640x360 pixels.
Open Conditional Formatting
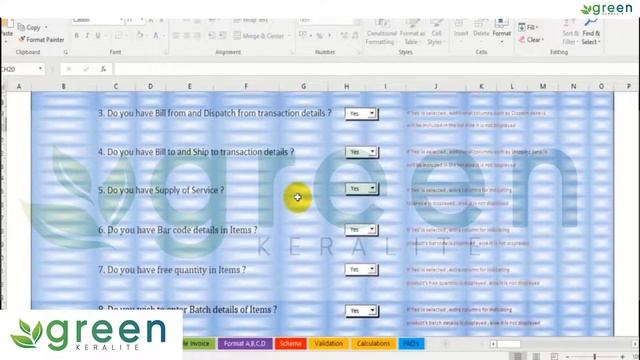[381, 32]
